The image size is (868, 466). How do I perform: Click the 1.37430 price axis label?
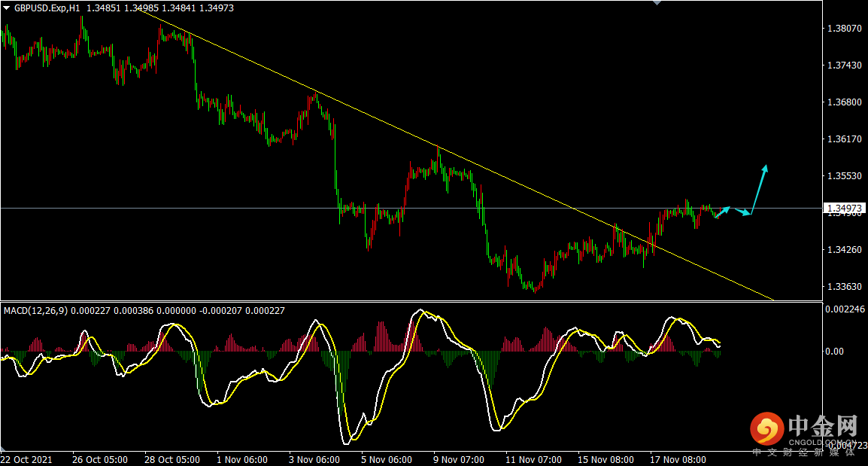[x=844, y=65]
